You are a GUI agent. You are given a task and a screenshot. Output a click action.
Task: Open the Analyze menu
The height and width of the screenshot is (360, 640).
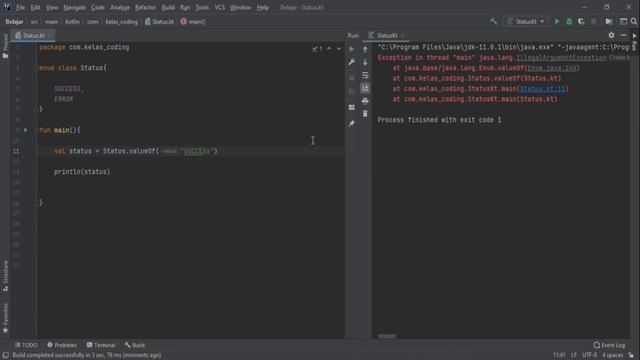click(x=120, y=7)
